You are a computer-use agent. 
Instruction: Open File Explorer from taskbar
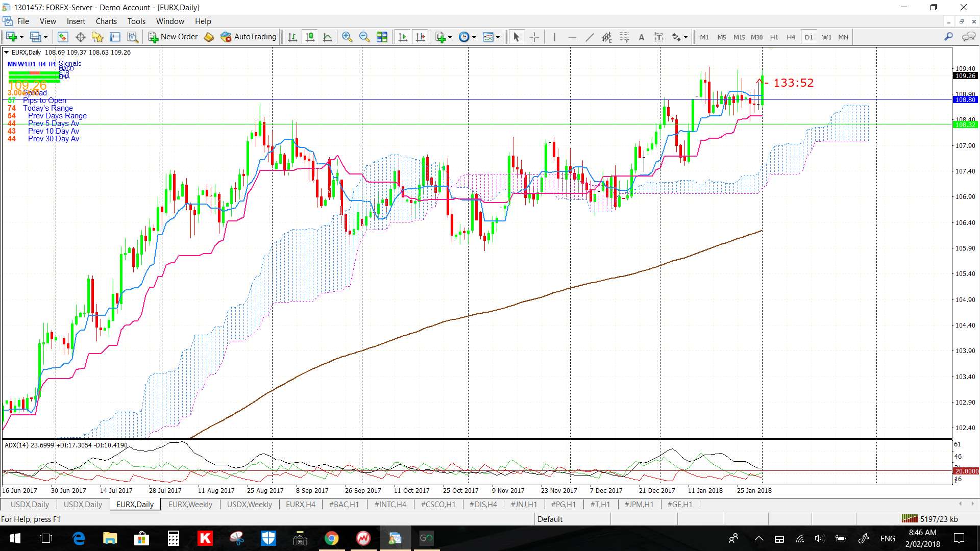(x=110, y=538)
